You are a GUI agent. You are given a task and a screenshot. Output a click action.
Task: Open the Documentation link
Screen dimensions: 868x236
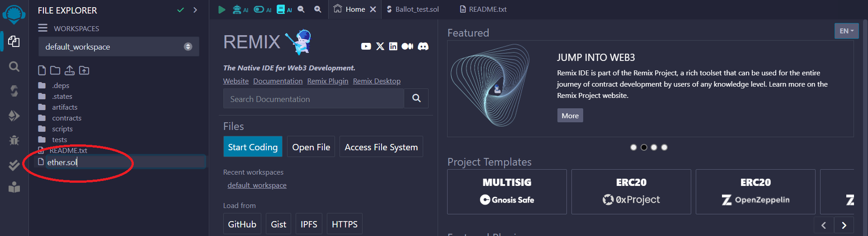pyautogui.click(x=278, y=81)
